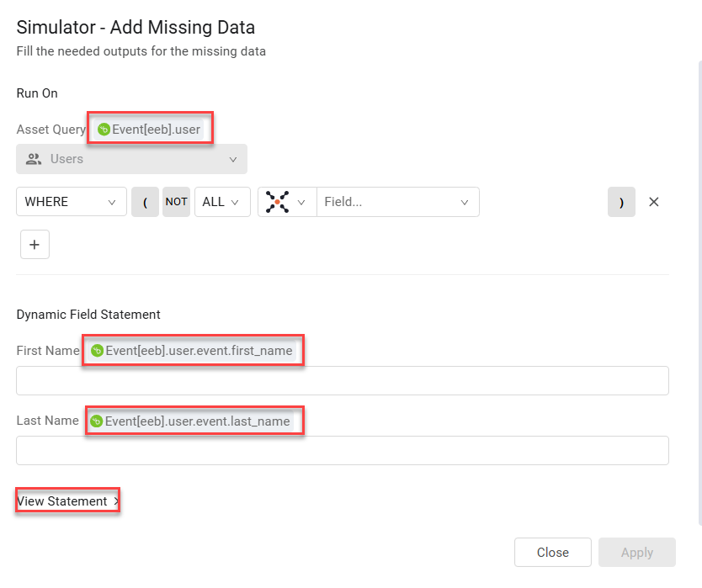Screen dimensions: 702x588
Task: Click the network adapter source icon
Action: (278, 202)
